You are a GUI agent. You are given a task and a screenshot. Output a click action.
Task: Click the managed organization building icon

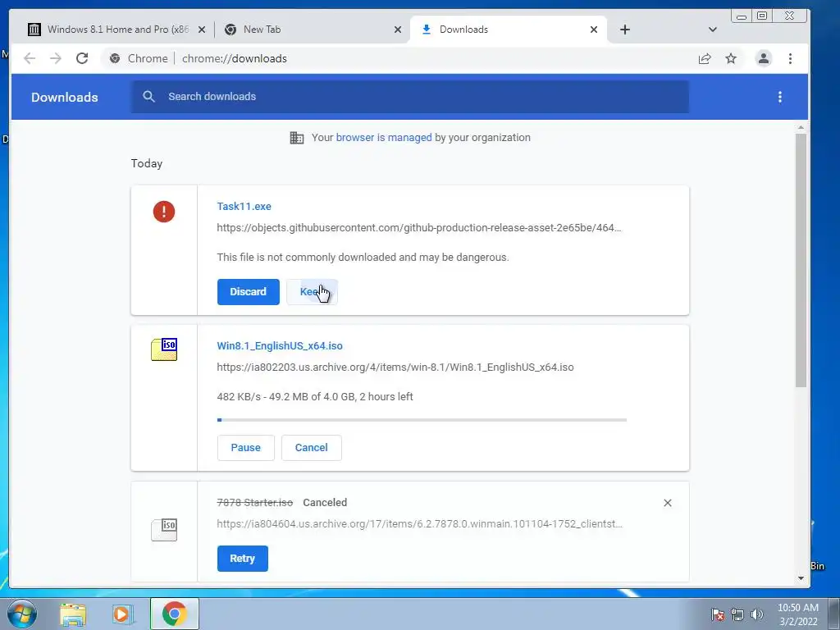(296, 138)
